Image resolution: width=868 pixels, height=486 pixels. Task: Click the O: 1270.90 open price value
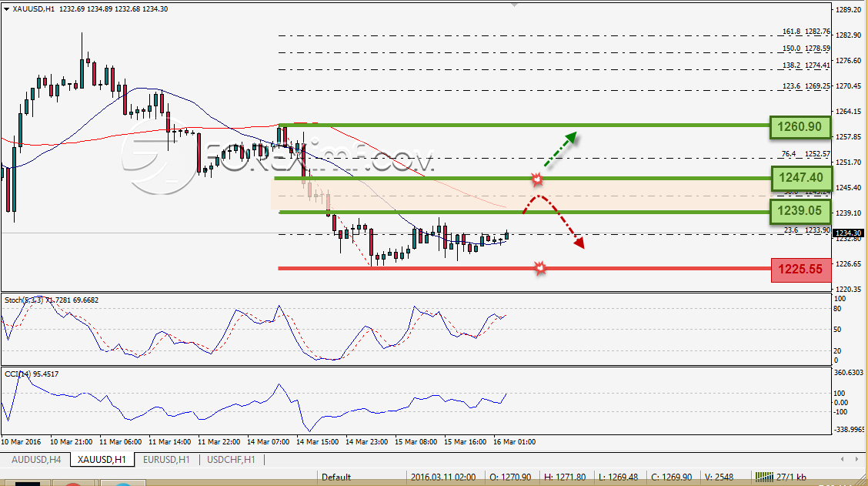(510, 477)
